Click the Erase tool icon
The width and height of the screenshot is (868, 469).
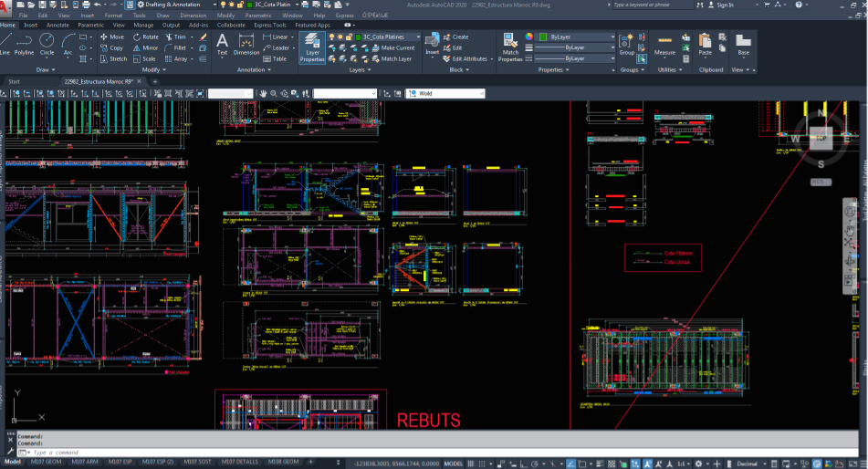(x=204, y=37)
